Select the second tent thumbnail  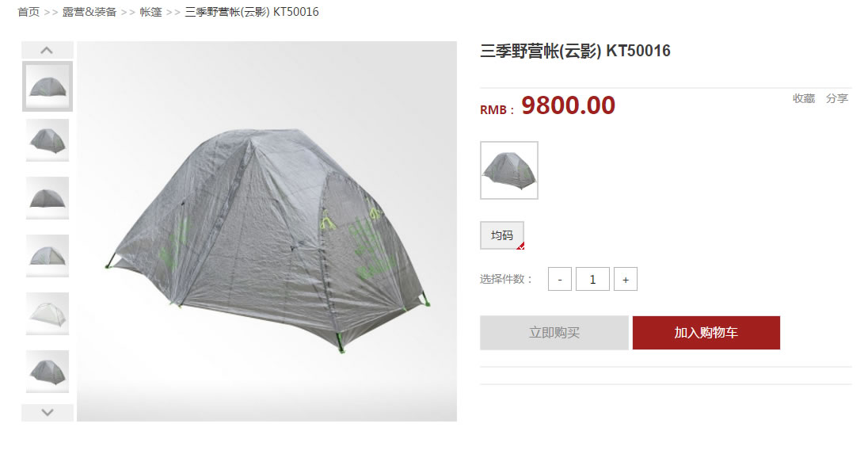pyautogui.click(x=48, y=140)
